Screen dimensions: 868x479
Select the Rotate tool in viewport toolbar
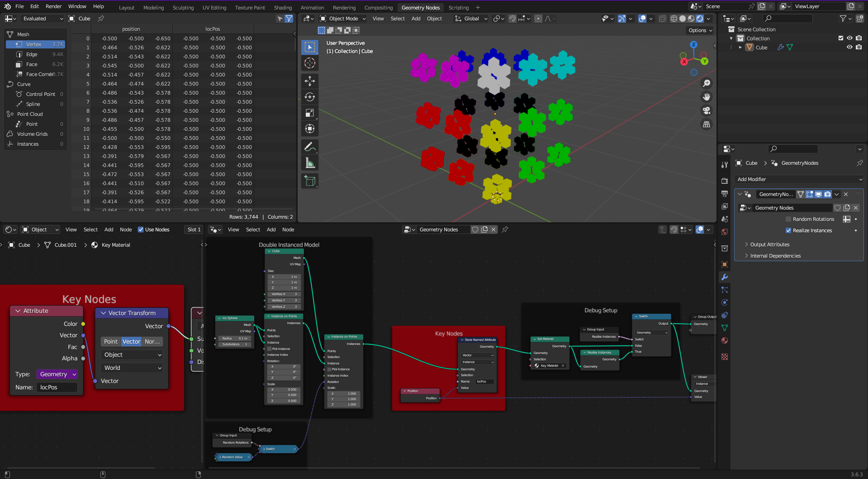(310, 97)
